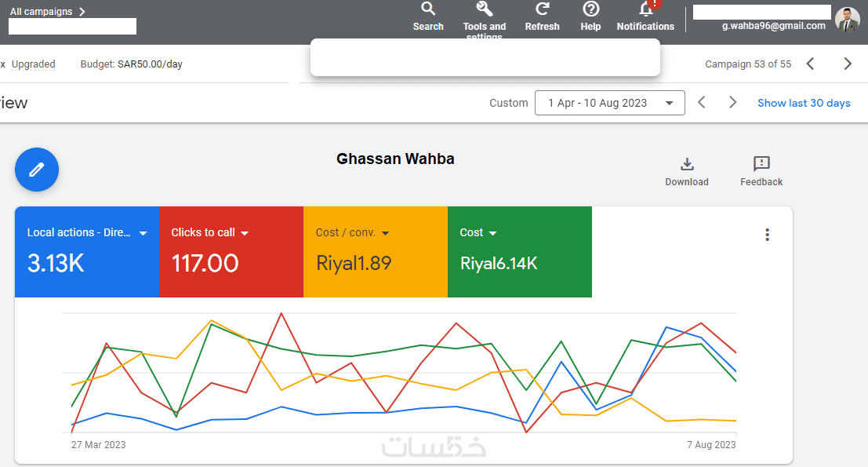
Task: Open the Notifications bell icon
Action: coord(646,10)
